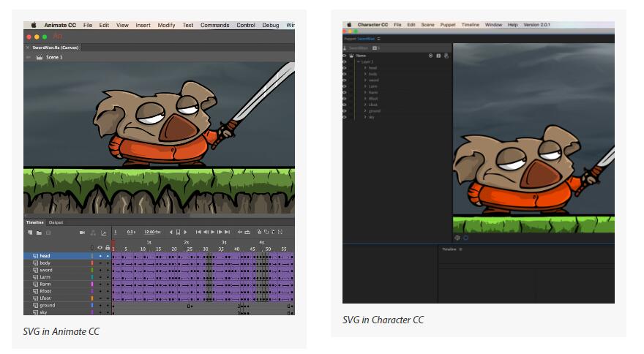Switch to the Output tab in Animate
Viewport: 644px width, 354px height.
(x=56, y=222)
